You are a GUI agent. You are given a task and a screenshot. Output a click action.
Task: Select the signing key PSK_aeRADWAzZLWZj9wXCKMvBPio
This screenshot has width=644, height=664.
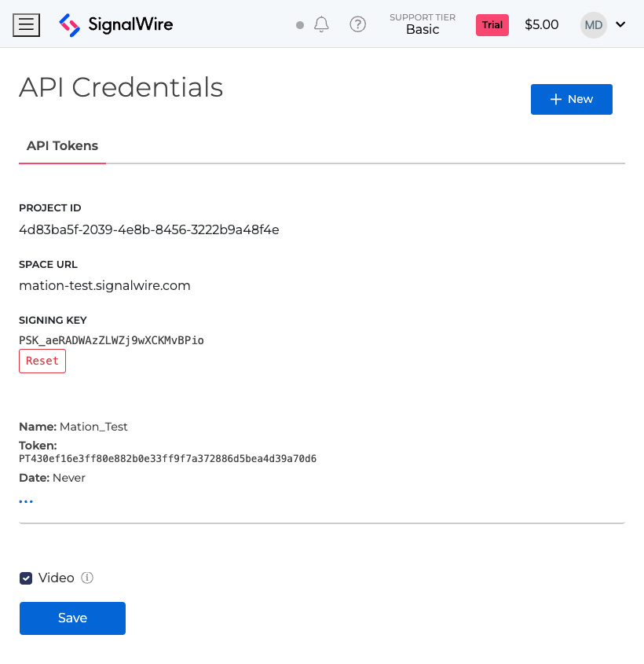(x=112, y=340)
